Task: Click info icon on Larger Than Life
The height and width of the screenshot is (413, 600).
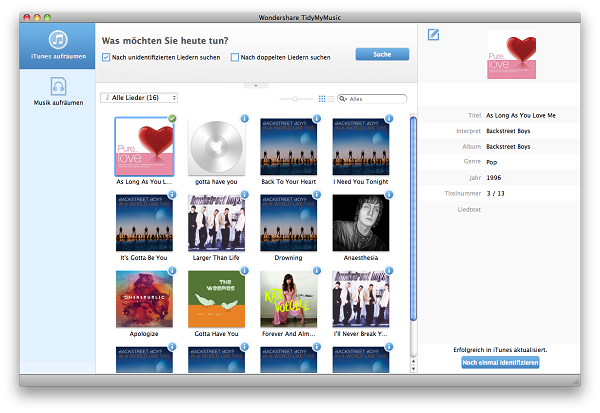Action: (245, 194)
